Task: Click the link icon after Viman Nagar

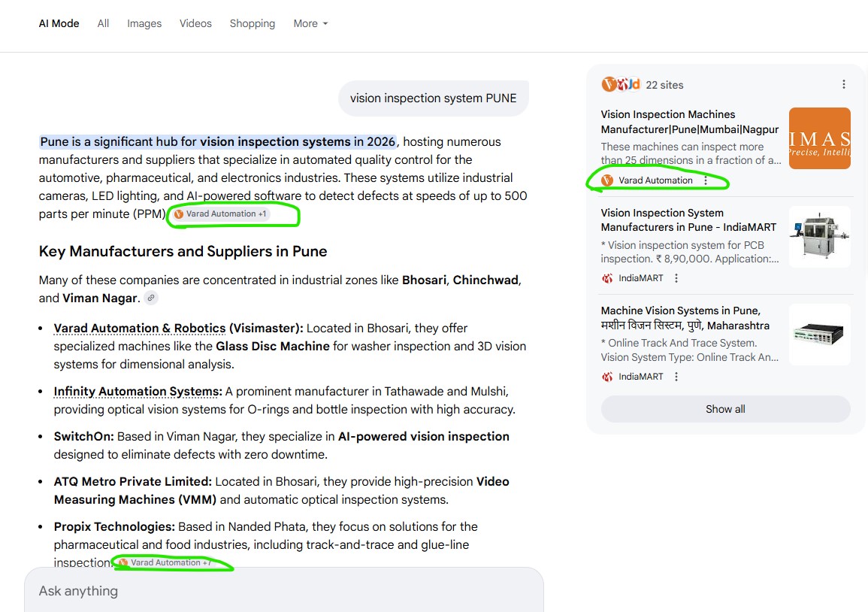Action: [151, 298]
